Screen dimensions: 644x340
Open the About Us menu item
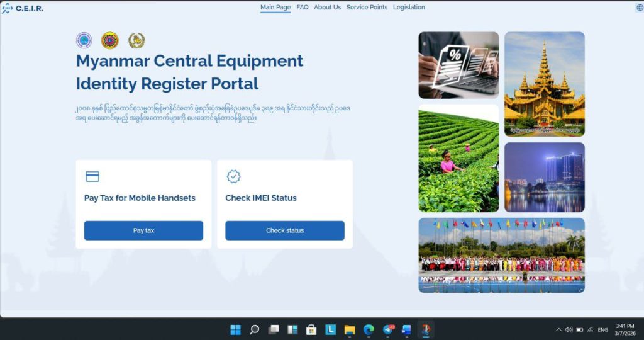click(327, 8)
